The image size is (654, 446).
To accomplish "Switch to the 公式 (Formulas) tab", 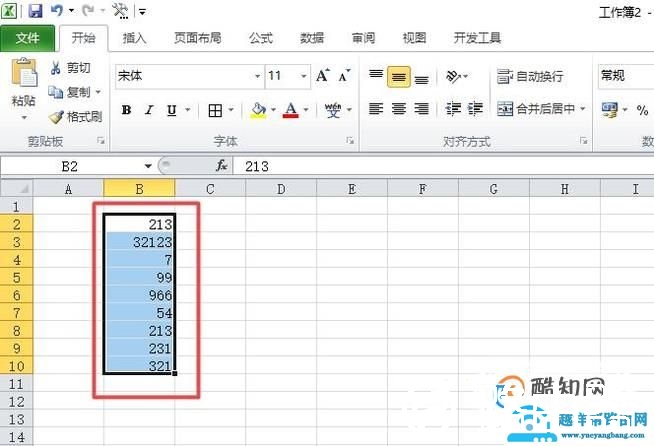I will 261,38.
